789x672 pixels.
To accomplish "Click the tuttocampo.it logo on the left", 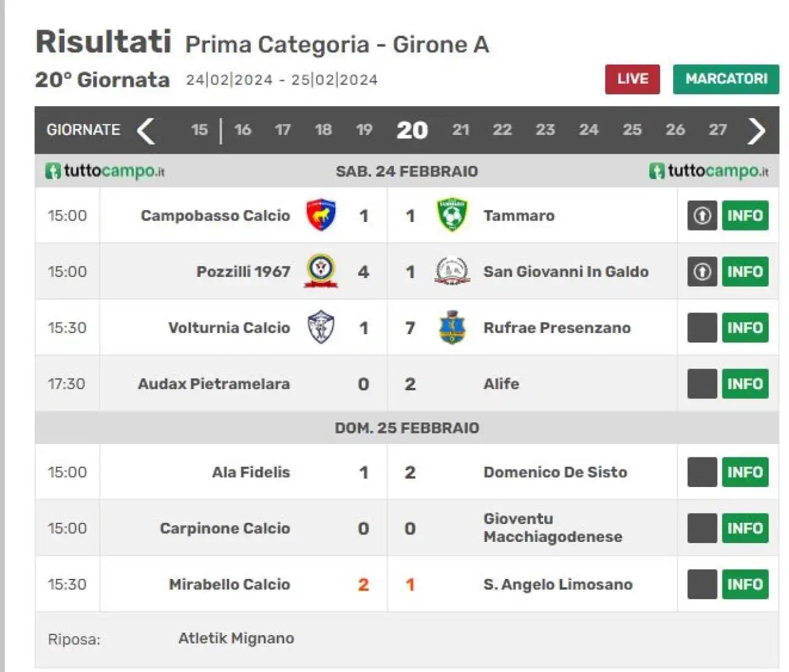I will pyautogui.click(x=105, y=171).
